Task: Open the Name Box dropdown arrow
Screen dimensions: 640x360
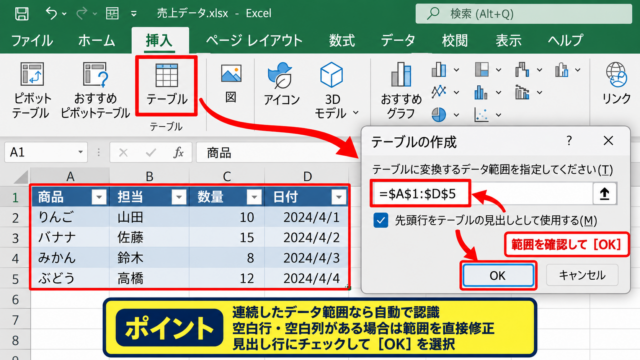Action: (x=80, y=152)
